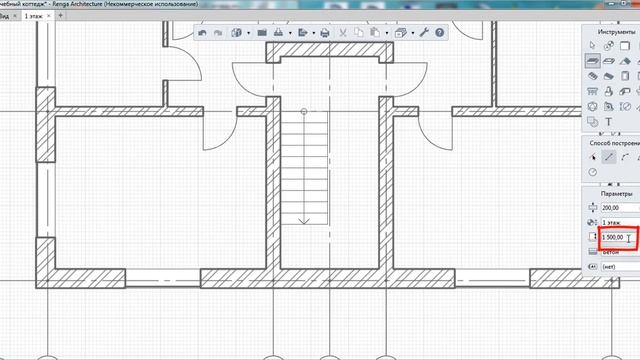Select the circle-slash dimension tool
Screen dimensions: 640x360
point(625,107)
